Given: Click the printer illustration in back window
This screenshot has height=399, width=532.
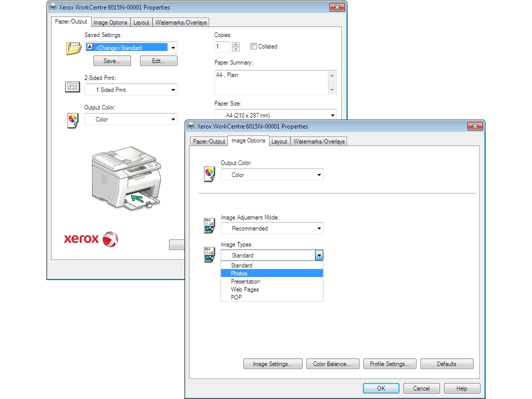Looking at the screenshot, I should (126, 178).
